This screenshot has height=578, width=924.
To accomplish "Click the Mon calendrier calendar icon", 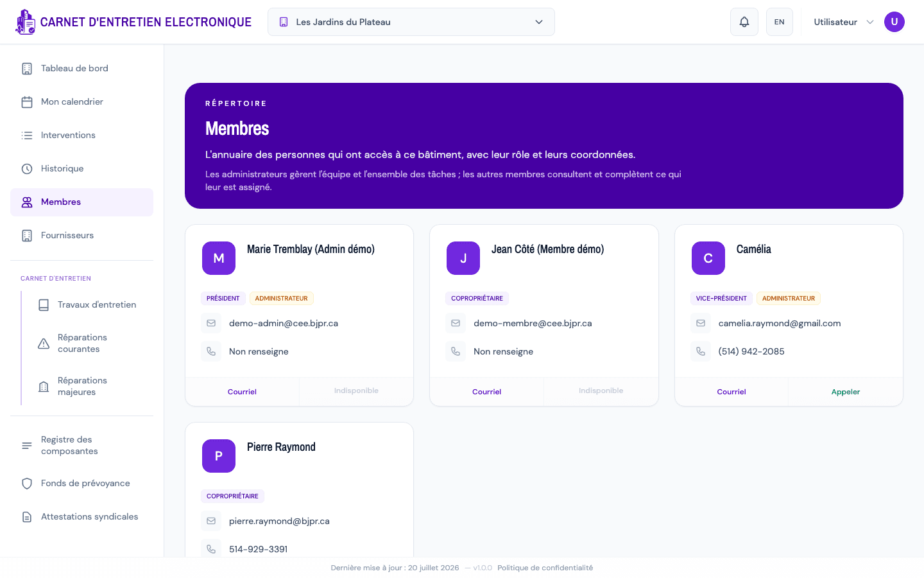I will (x=27, y=102).
